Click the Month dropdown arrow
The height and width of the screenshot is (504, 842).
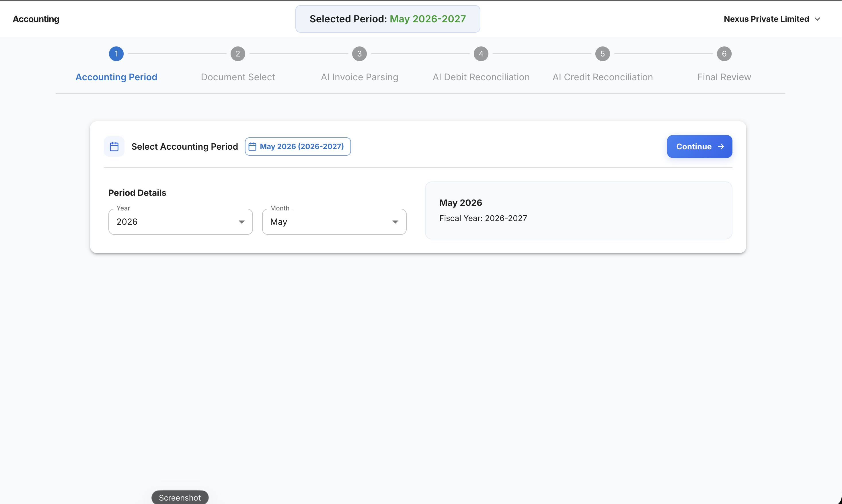[x=395, y=222]
